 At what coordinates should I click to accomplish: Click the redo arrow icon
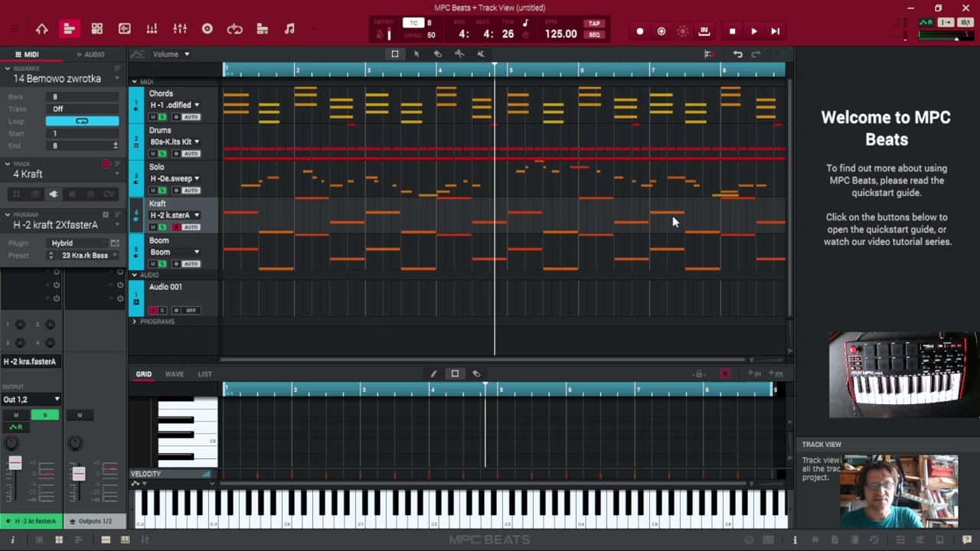click(x=756, y=54)
